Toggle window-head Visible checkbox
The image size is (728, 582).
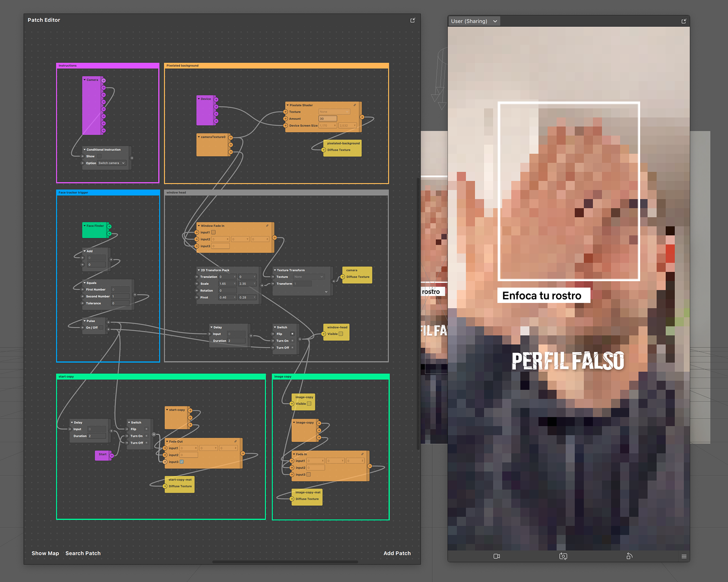[x=341, y=334]
